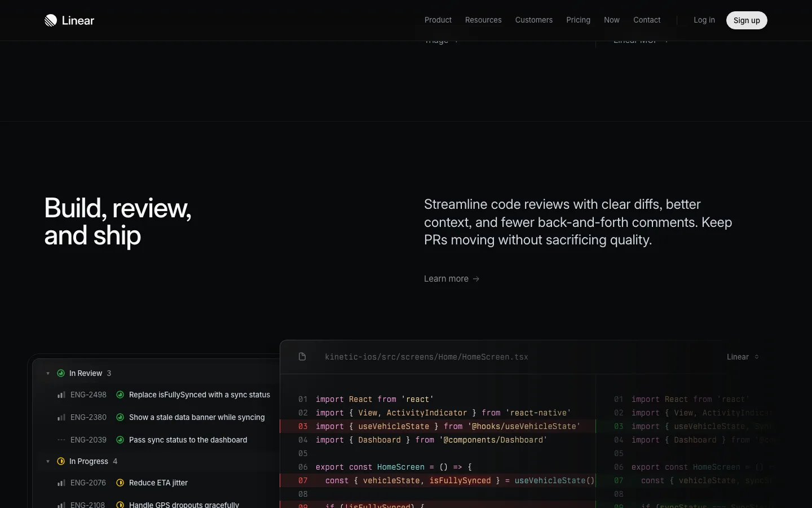Click removed line 03 in left diff
Viewport: 812px width, 508px height.
438,426
